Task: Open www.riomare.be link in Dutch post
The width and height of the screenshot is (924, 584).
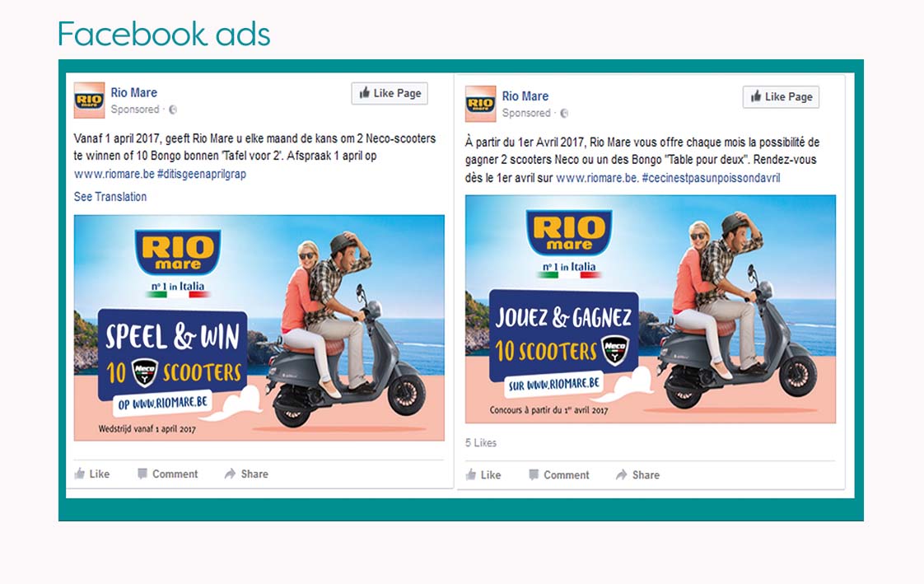Action: click(x=114, y=174)
